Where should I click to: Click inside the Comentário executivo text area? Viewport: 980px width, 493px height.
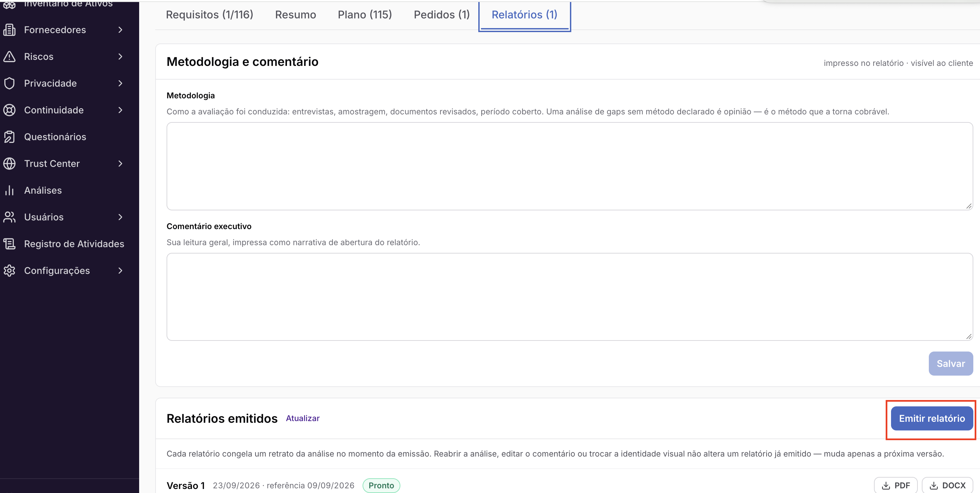click(570, 297)
